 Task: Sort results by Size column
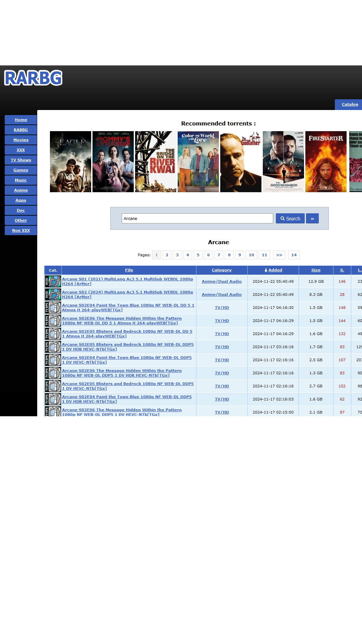coord(316,270)
